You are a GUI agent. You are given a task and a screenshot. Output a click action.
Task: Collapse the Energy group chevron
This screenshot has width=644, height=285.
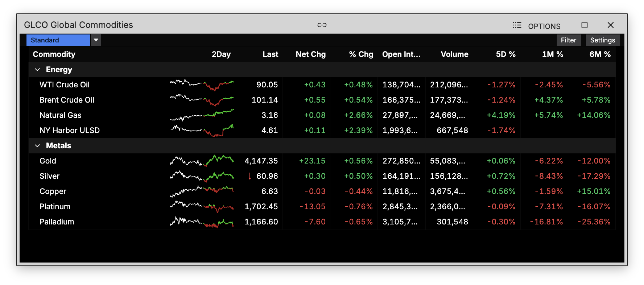click(x=37, y=70)
